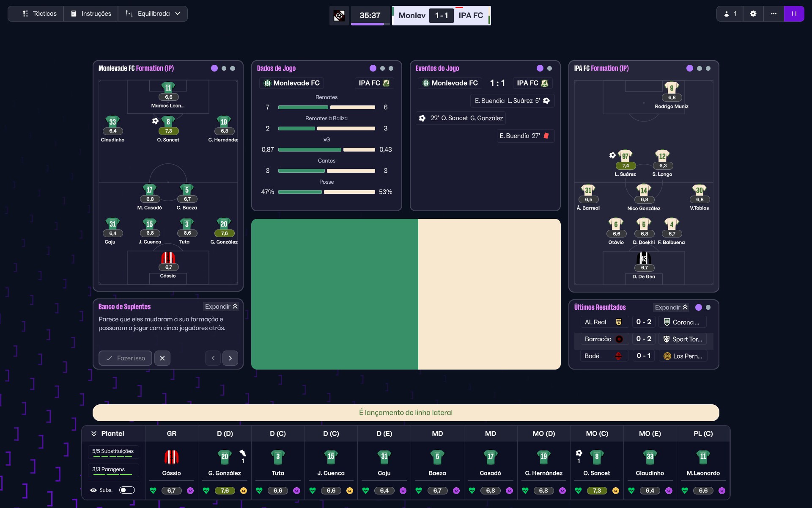The image size is (812, 508).
Task: Expand the Banco de Suplentes panel
Action: click(x=221, y=306)
